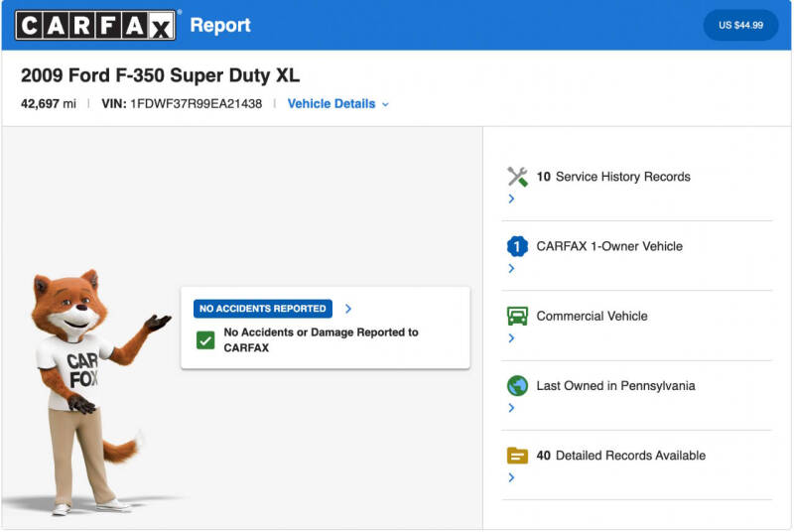Open 10 Service History Records
This screenshot has width=794, height=532.
click(613, 177)
